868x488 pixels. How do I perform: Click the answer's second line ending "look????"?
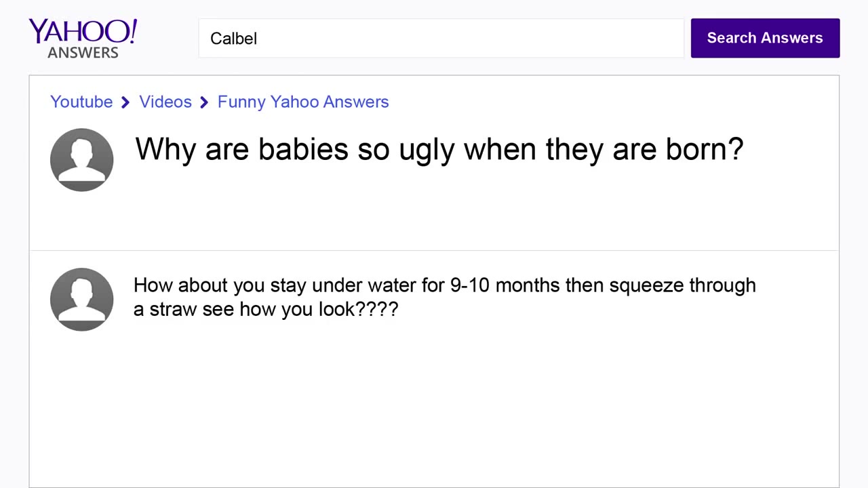pyautogui.click(x=266, y=309)
